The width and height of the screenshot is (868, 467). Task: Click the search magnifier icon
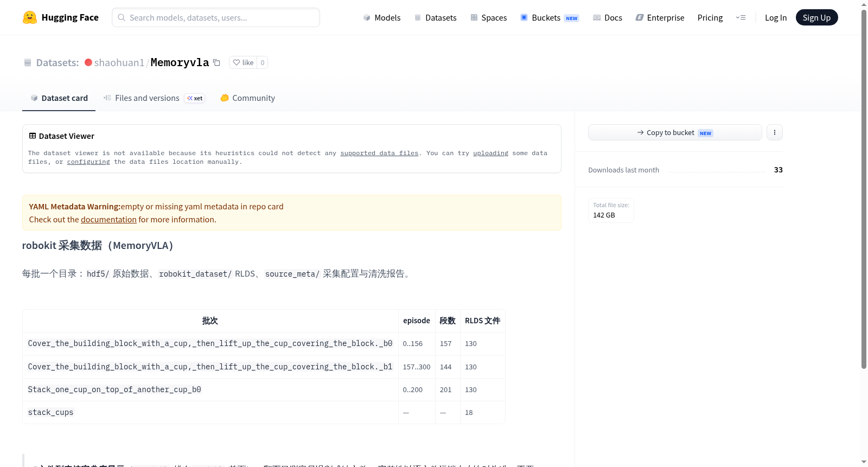122,17
